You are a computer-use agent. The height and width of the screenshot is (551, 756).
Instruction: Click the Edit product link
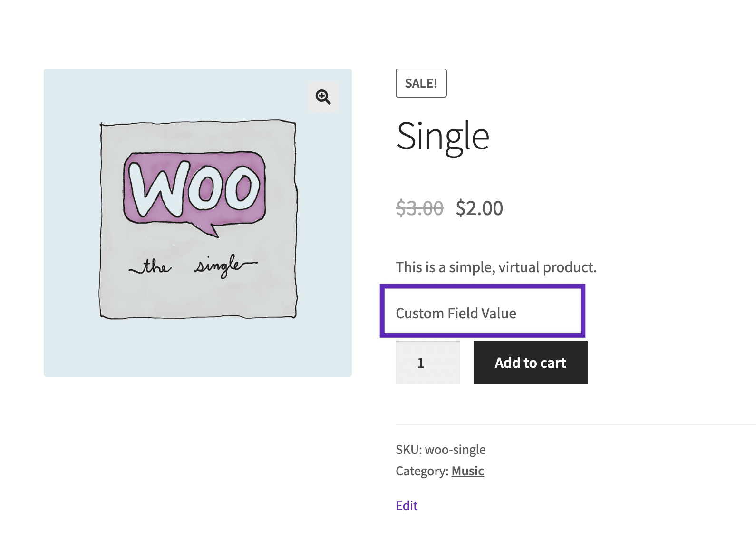point(407,505)
